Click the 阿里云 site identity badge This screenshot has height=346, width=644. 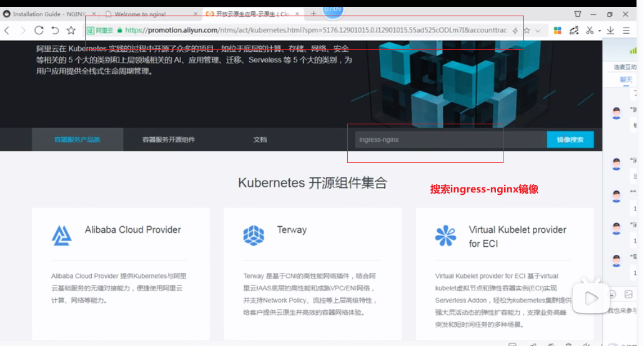100,31
